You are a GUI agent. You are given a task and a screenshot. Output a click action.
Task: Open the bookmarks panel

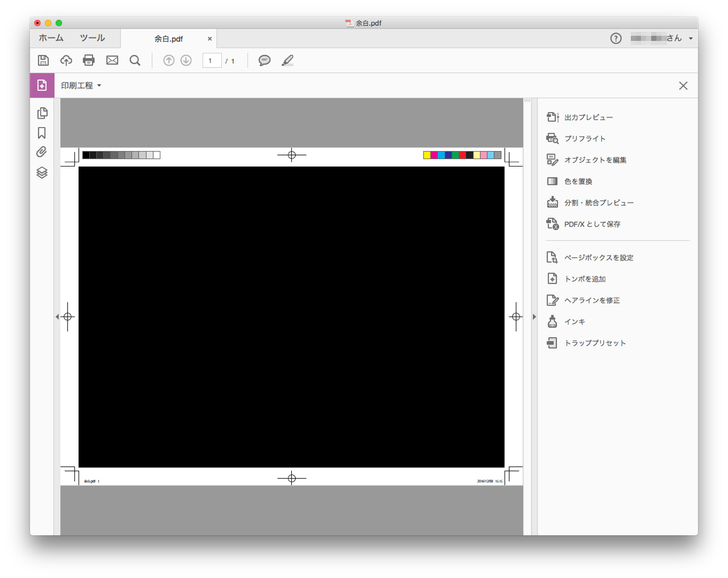[42, 133]
